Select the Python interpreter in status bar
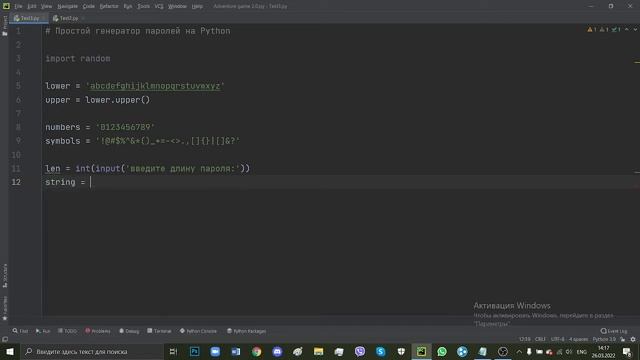The height and width of the screenshot is (360, 640). click(604, 339)
